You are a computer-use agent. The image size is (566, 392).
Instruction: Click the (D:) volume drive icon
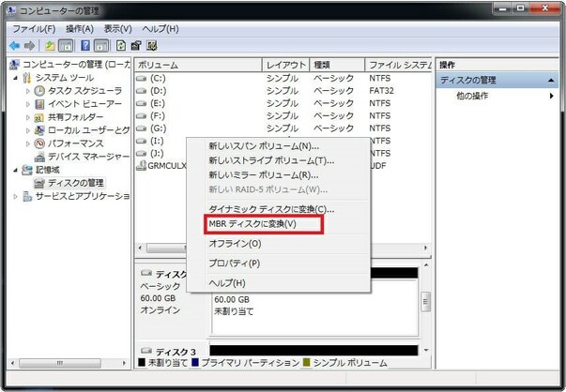pyautogui.click(x=141, y=91)
